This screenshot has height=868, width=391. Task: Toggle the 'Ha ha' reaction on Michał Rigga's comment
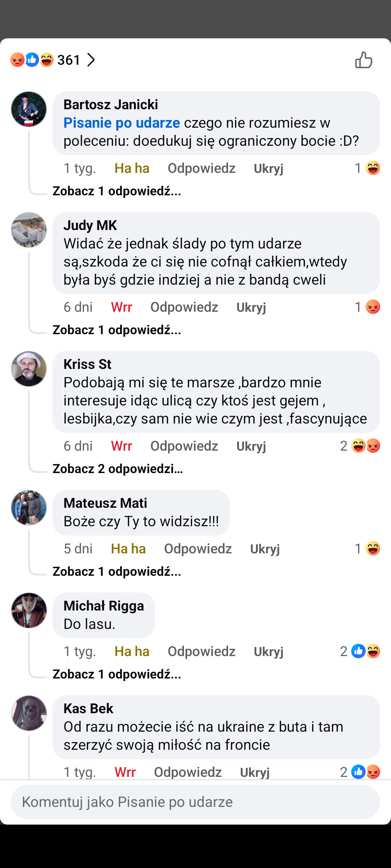[132, 652]
